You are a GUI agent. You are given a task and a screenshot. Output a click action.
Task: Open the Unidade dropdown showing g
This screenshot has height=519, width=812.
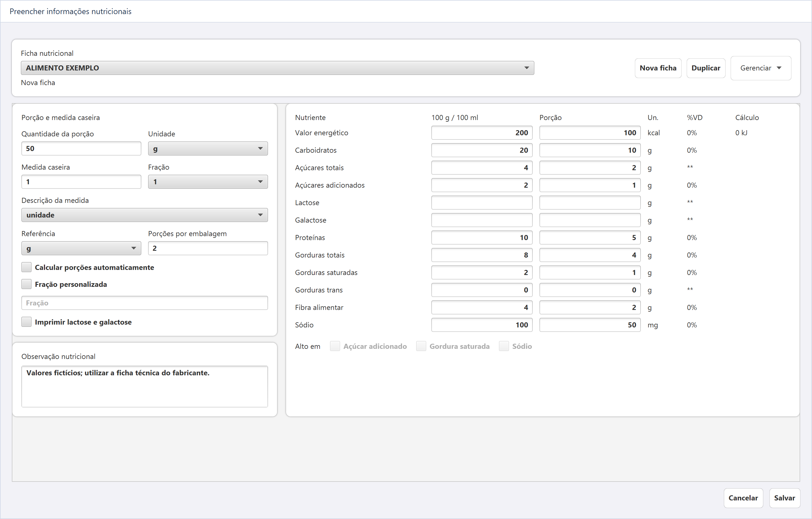point(208,148)
